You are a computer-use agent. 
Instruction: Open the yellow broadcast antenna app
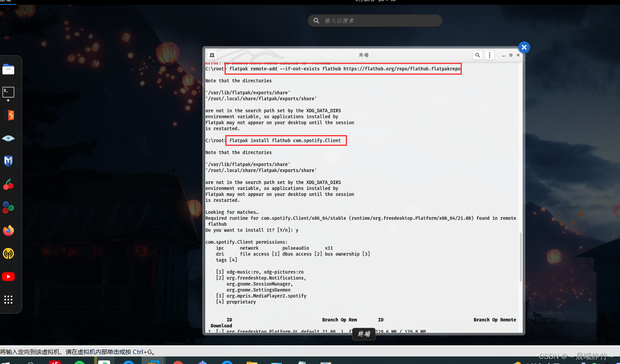[8, 254]
